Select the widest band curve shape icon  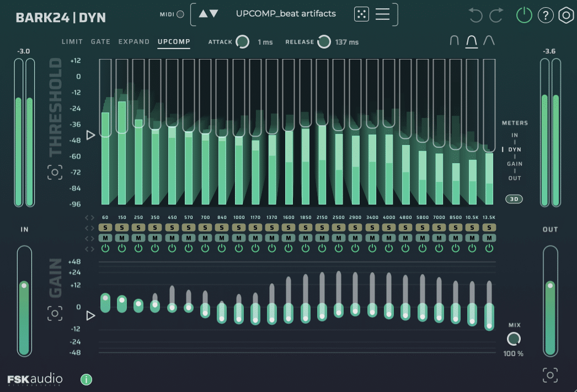point(490,40)
